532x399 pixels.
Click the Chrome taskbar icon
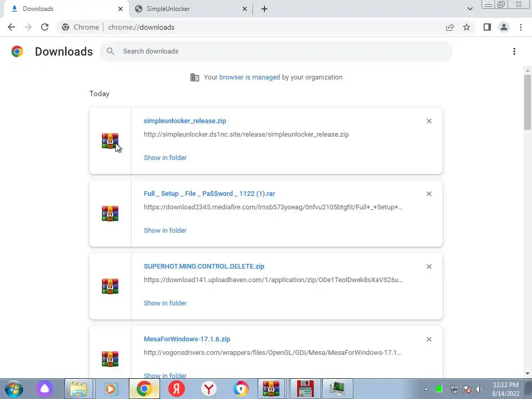(x=144, y=389)
